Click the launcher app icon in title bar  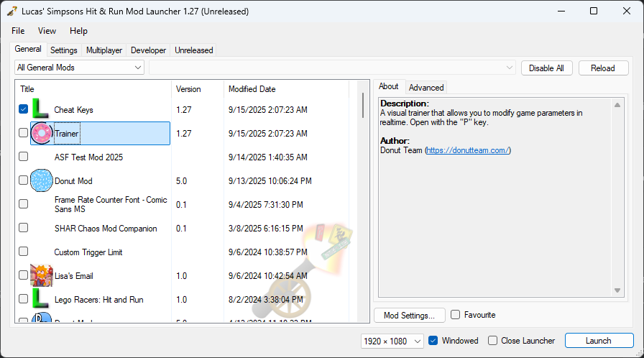click(11, 11)
